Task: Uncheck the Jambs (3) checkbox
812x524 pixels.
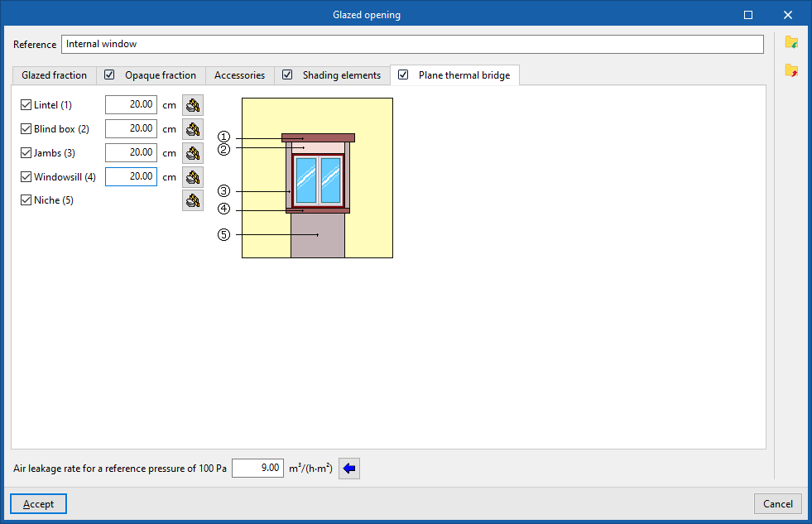Action: coord(26,153)
